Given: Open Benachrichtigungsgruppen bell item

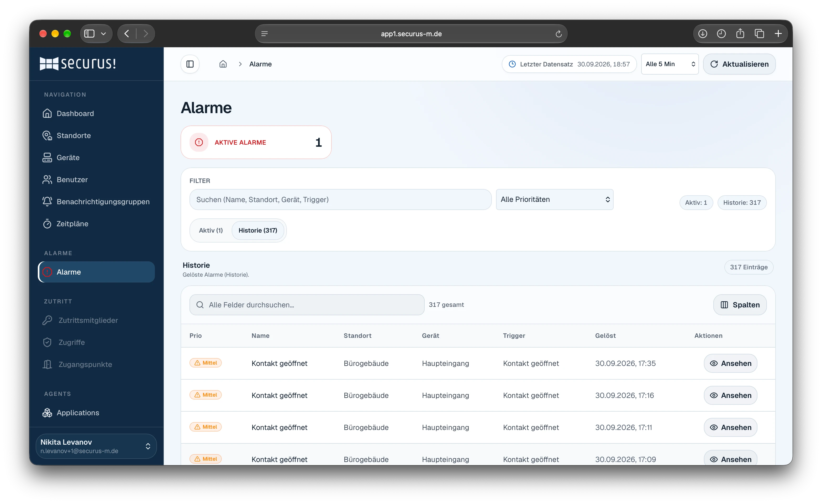Looking at the screenshot, I should (x=96, y=202).
